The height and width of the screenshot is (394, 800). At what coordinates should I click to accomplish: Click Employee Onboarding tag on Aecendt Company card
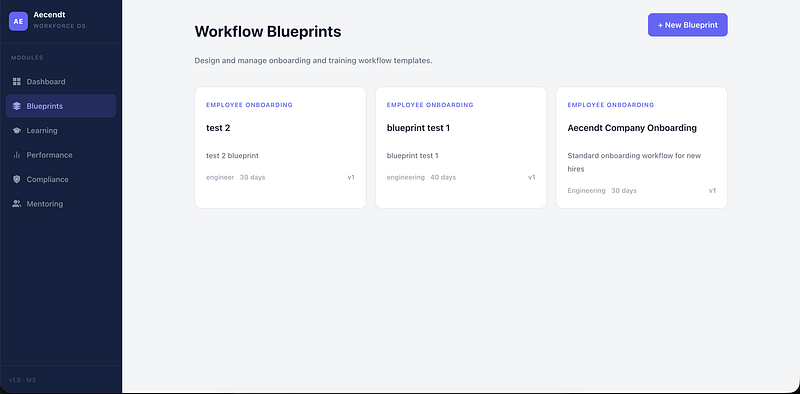tap(611, 105)
